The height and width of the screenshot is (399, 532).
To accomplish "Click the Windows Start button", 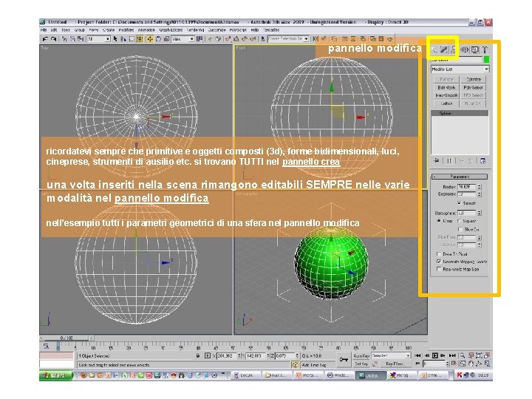I will click(56, 375).
